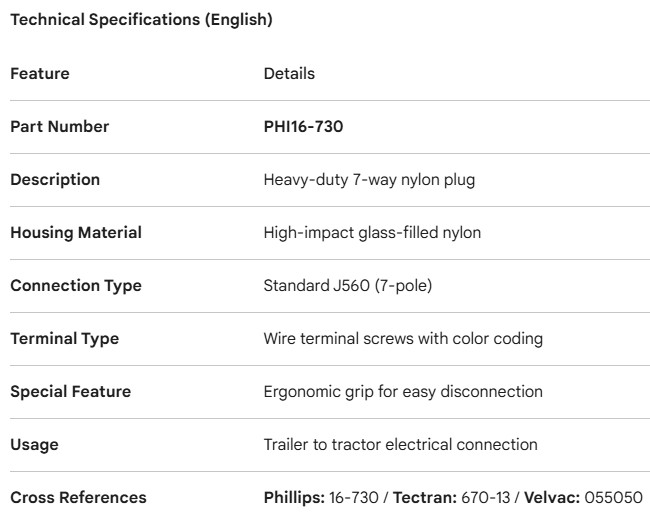The height and width of the screenshot is (521, 650).
Task: Click the bold PHI16-730 part number value
Action: (304, 127)
